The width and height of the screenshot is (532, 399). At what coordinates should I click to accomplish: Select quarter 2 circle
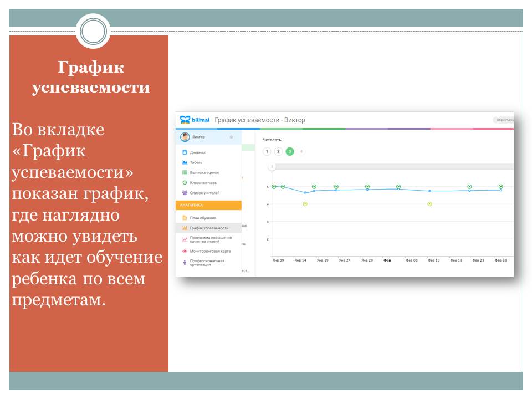click(278, 151)
